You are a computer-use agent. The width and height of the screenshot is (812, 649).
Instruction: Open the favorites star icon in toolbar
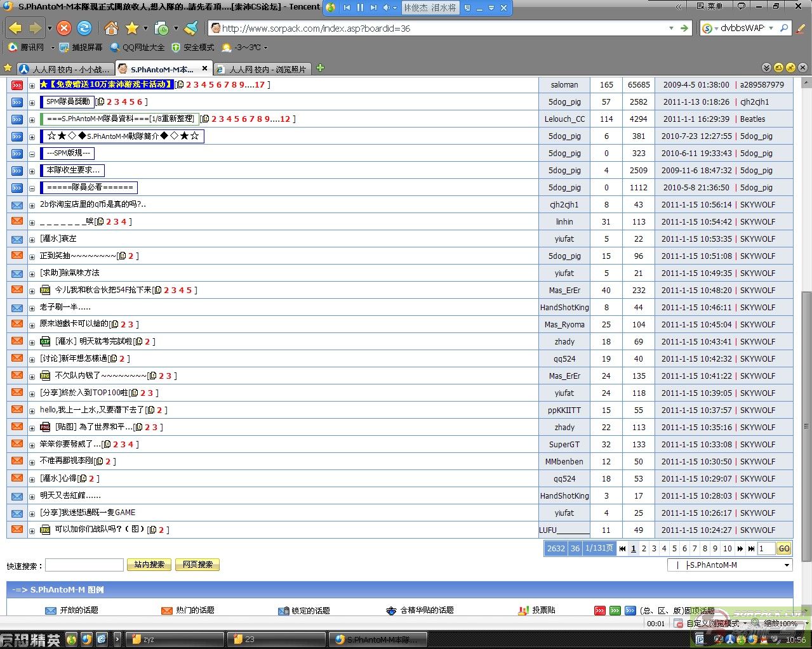click(x=132, y=28)
